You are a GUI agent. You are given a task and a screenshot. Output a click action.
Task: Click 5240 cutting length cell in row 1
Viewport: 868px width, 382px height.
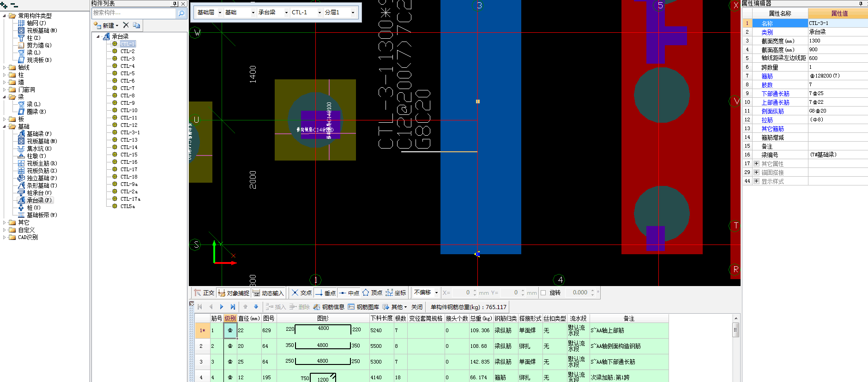tap(381, 330)
